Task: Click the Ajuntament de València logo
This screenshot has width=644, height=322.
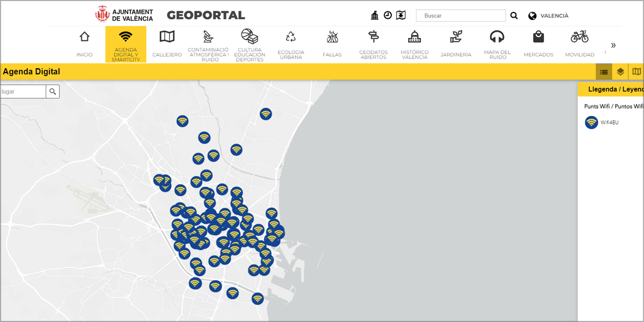Action: (124, 14)
